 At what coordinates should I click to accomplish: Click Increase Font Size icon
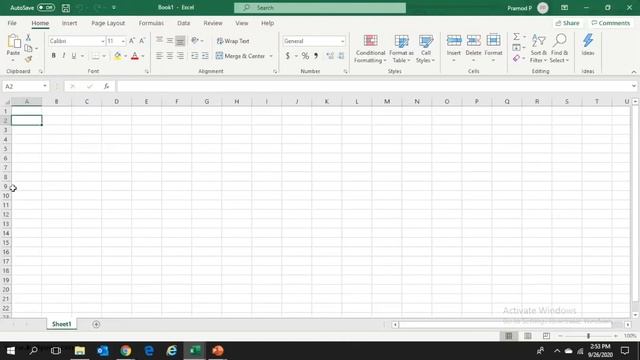132,41
